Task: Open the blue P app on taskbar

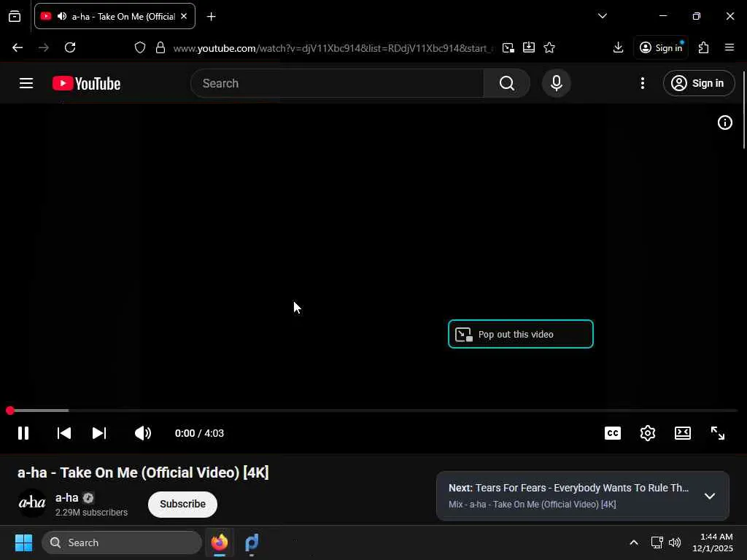Action: 252,542
